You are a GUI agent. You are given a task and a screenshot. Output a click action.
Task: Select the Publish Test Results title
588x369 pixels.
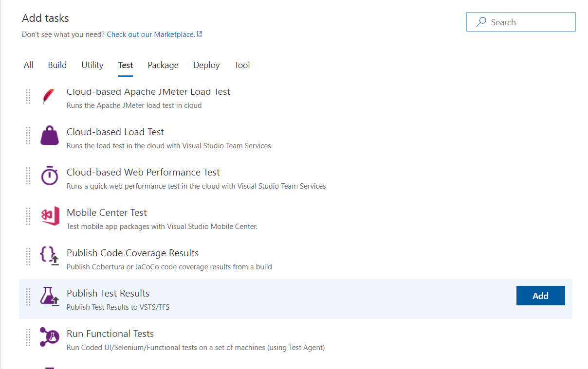tap(108, 293)
